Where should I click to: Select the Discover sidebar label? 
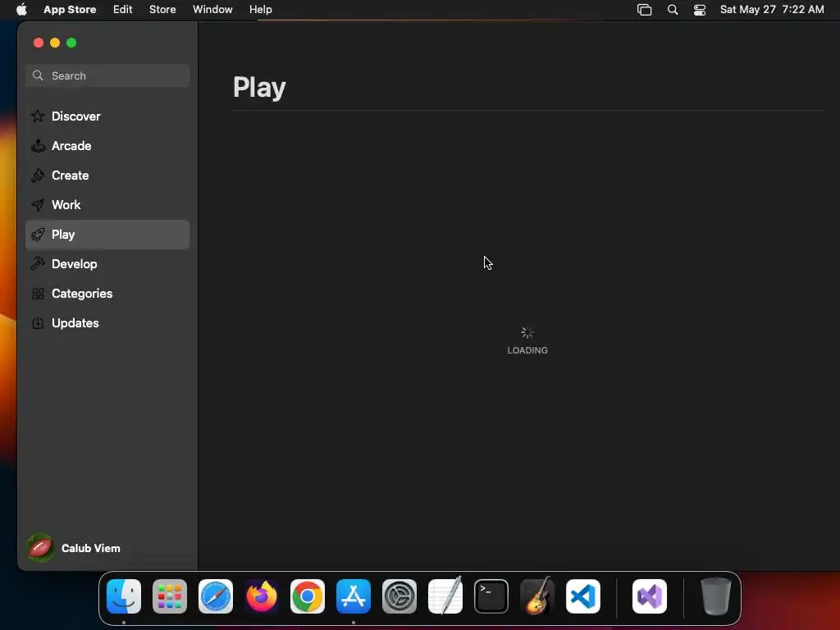(x=76, y=116)
